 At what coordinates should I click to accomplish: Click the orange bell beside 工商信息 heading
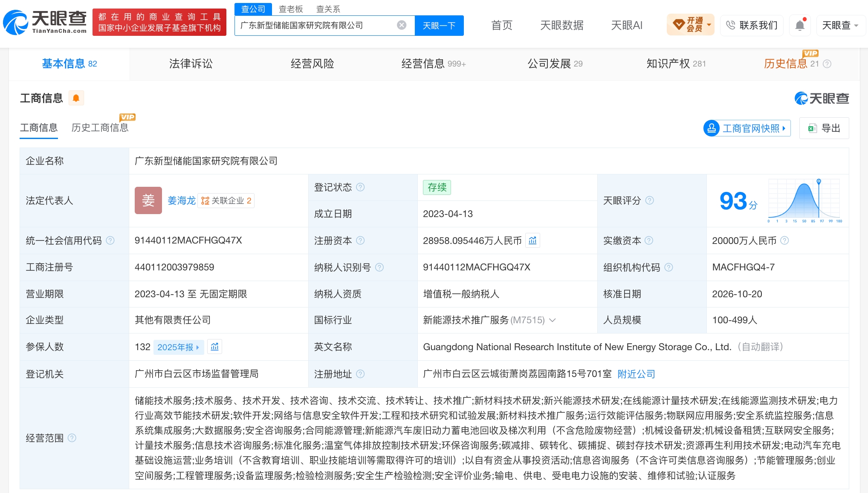tap(76, 98)
